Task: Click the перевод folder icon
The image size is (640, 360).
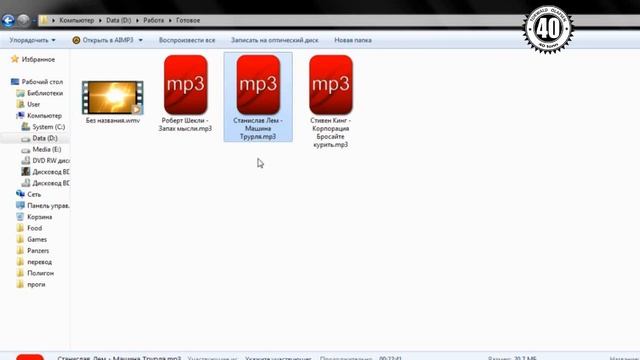Action: click(x=20, y=262)
